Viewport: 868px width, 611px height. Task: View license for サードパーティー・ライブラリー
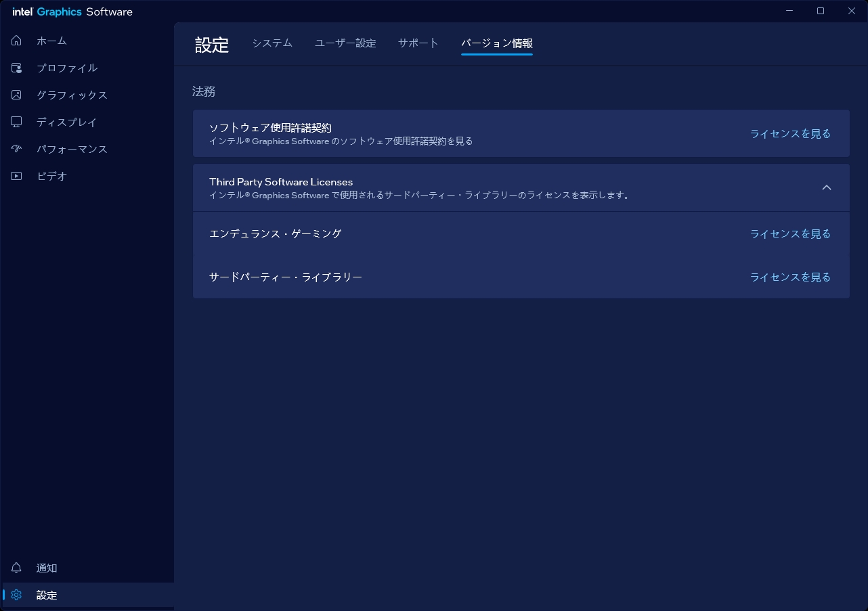coord(790,277)
